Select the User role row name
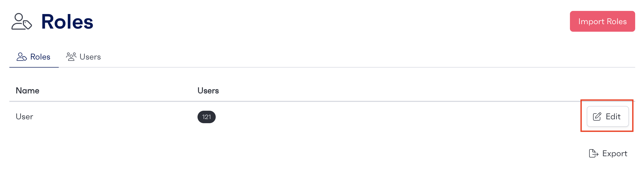 24,117
